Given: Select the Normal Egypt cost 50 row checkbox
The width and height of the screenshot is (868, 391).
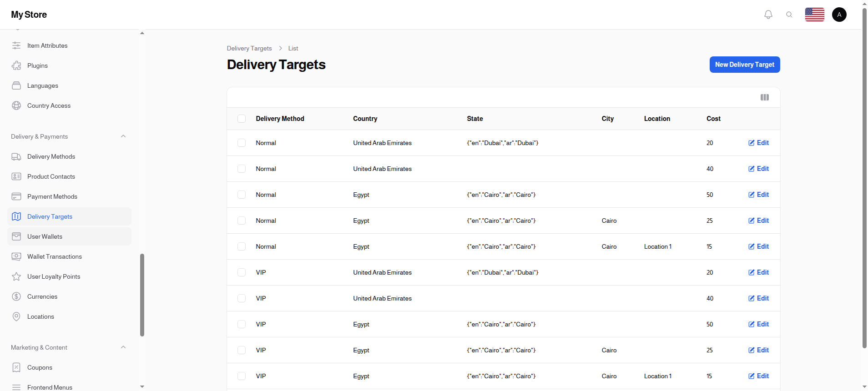Looking at the screenshot, I should 242,195.
